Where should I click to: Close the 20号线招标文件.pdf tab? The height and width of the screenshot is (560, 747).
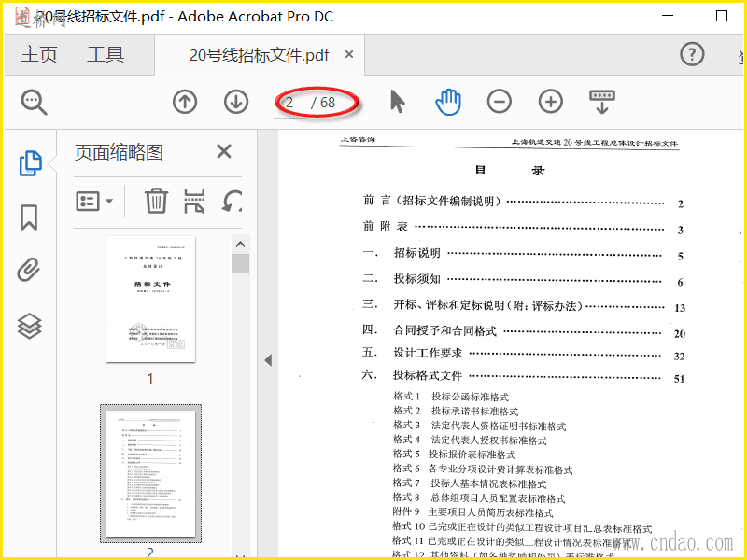349,54
